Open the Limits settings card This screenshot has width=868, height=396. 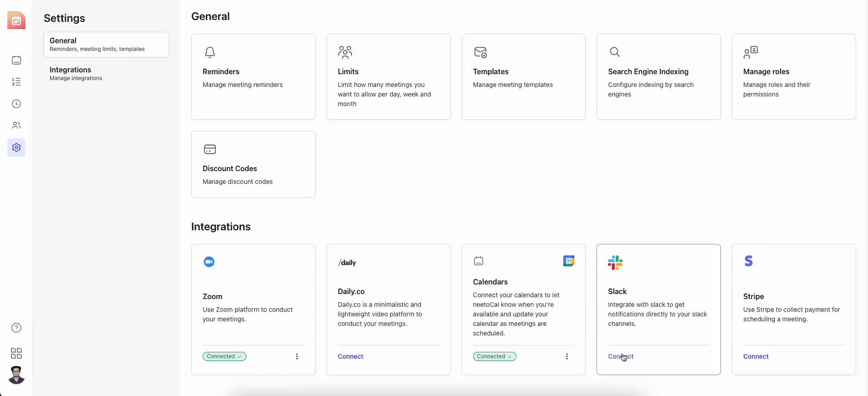[x=388, y=76]
